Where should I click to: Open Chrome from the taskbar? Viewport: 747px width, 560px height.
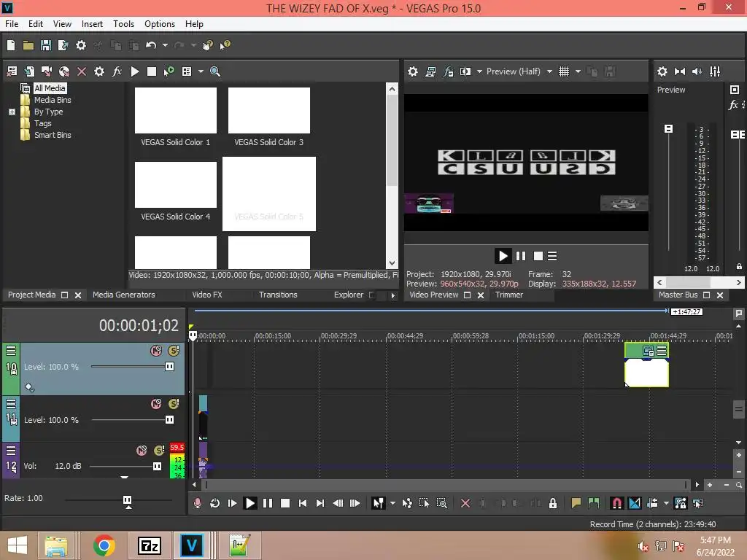pos(104,545)
